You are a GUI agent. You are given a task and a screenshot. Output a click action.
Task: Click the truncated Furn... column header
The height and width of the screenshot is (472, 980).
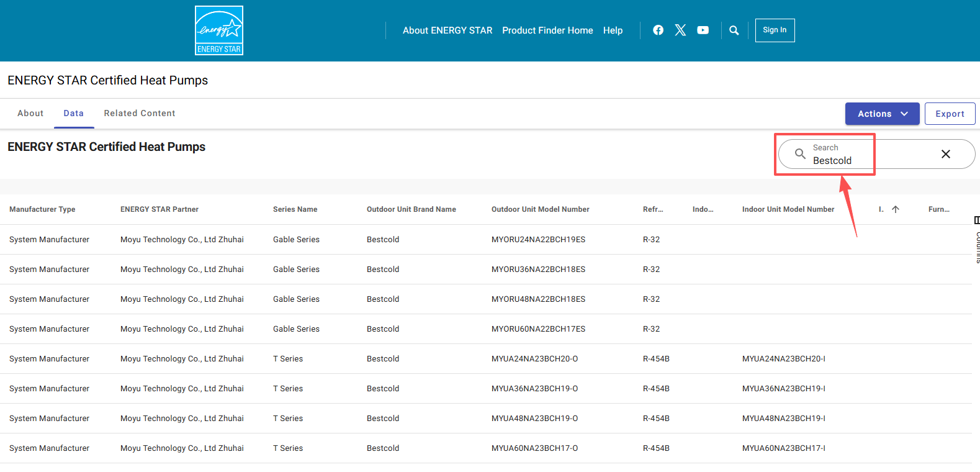click(939, 209)
